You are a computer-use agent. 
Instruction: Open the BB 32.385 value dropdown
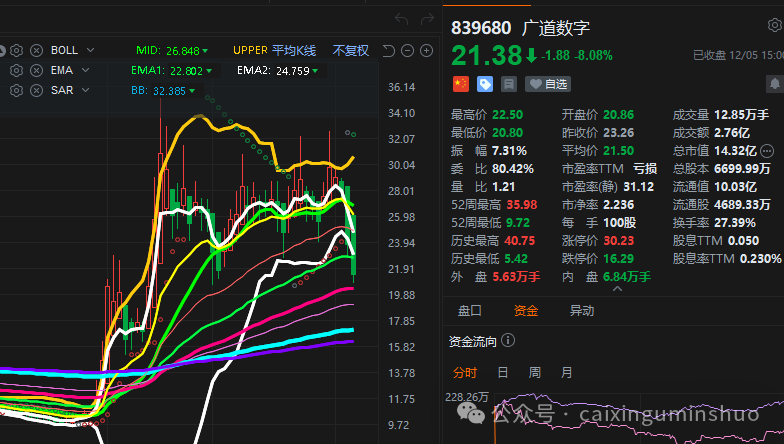pyautogui.click(x=192, y=91)
